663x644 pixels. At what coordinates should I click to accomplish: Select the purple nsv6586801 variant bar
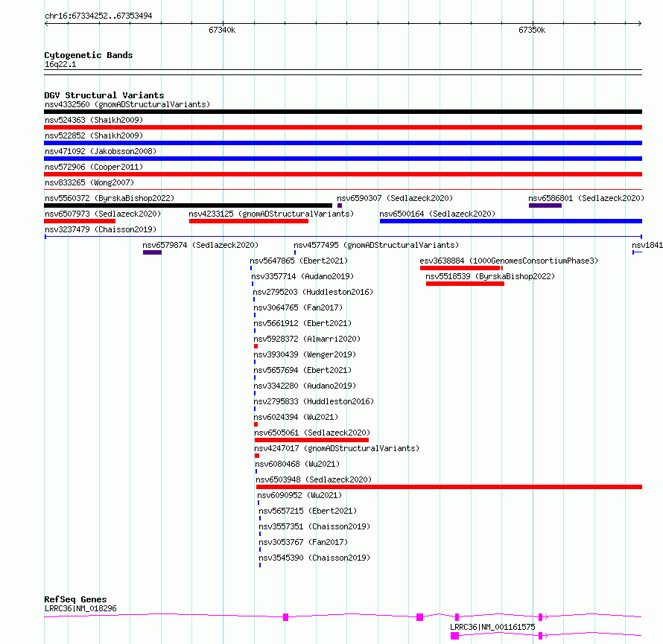pos(545,205)
